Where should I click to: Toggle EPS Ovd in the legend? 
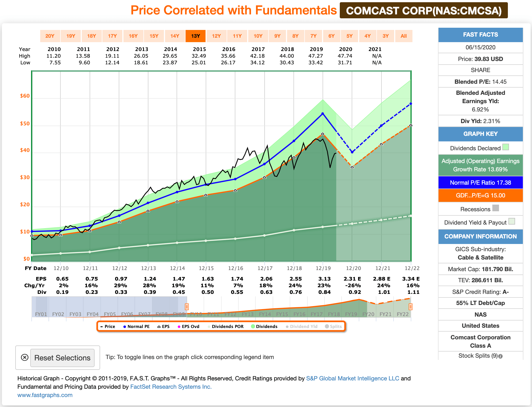(189, 326)
